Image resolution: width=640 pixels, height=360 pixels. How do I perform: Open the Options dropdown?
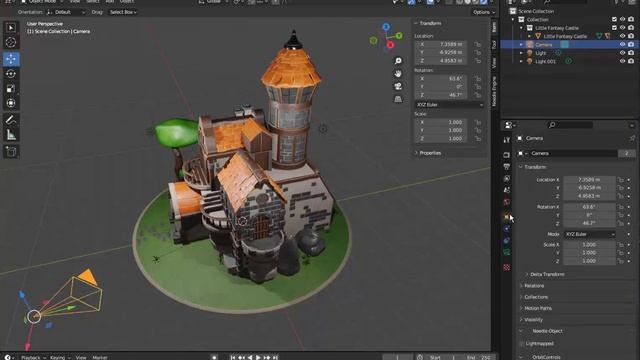tap(484, 12)
